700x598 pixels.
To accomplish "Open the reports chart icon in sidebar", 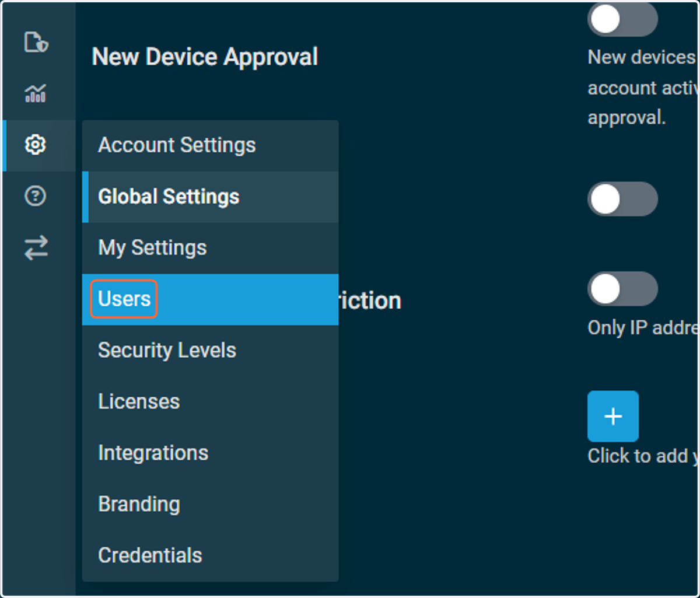I will click(x=36, y=93).
